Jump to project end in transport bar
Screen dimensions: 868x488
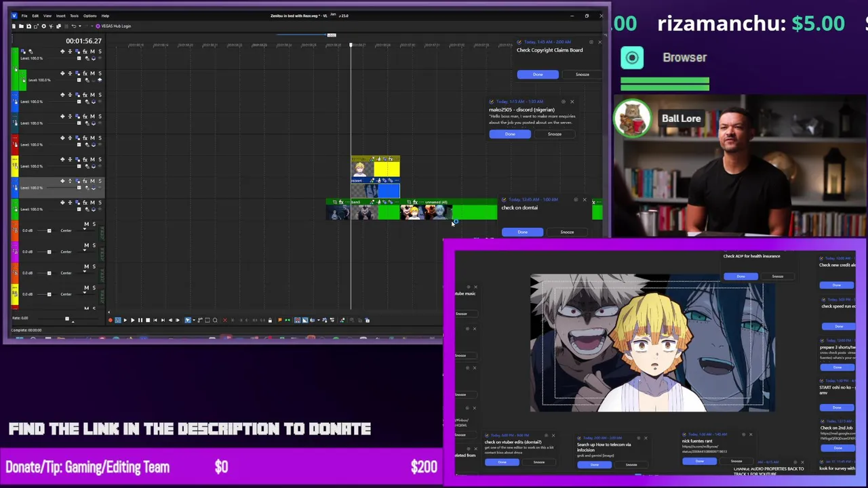(163, 320)
